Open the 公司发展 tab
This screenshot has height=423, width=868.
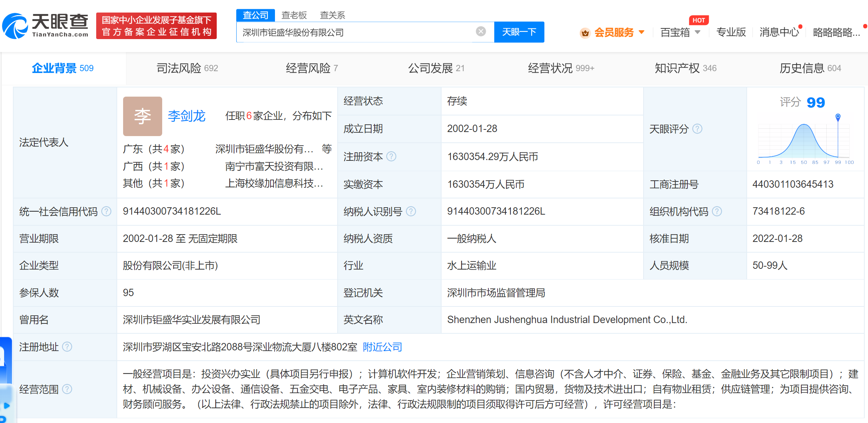(x=436, y=68)
